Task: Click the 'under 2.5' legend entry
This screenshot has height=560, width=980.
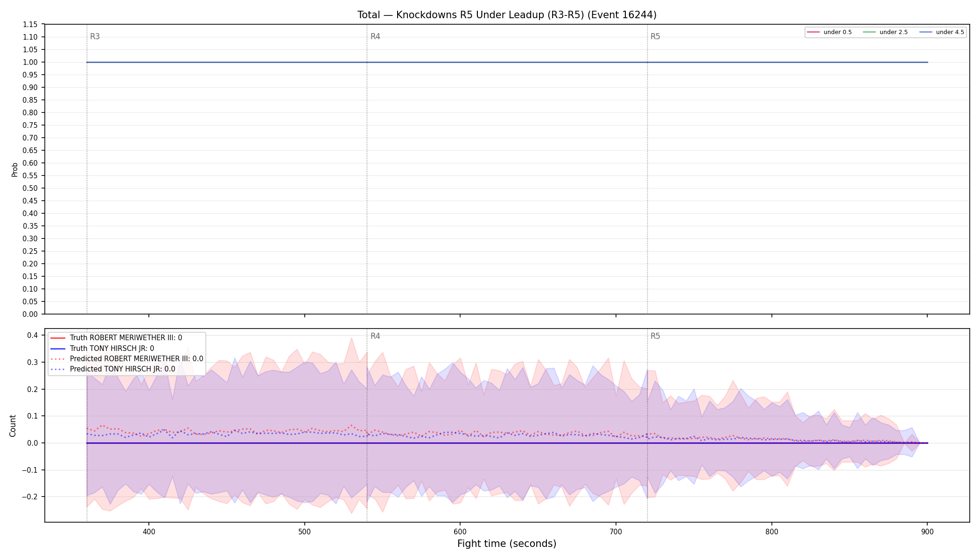Action: pos(885,32)
